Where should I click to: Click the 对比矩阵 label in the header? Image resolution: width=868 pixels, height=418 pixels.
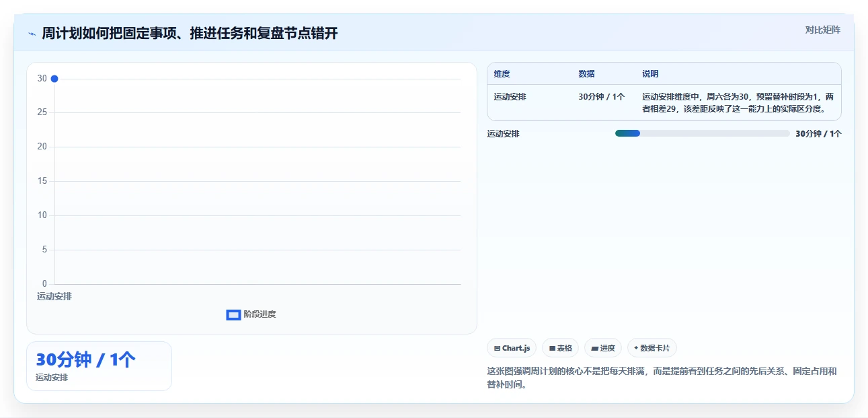click(x=823, y=30)
